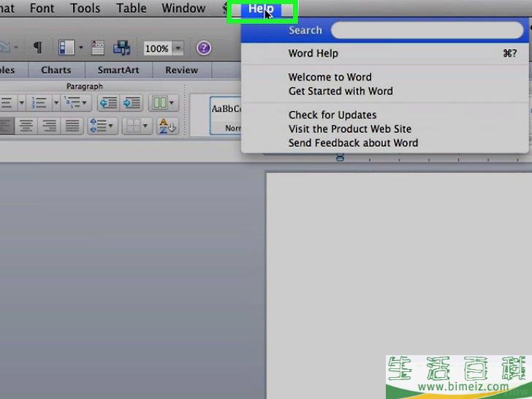Click the increase indent icon
The height and width of the screenshot is (399, 532).
click(132, 103)
